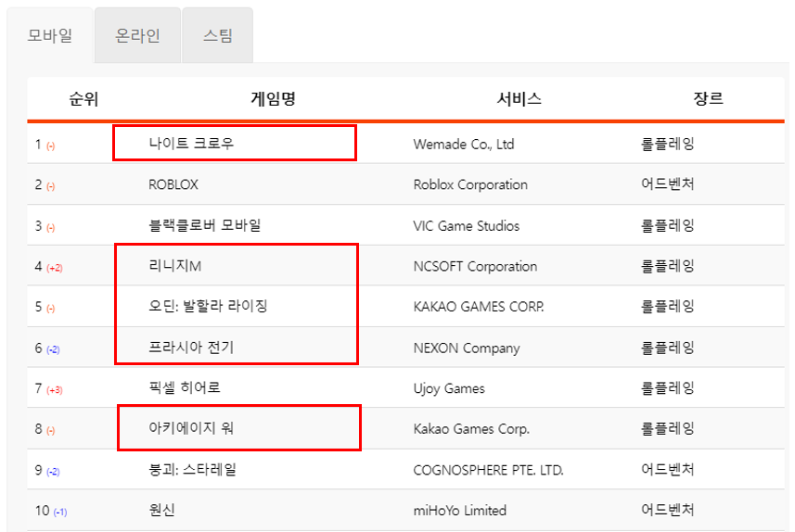
Task: Switch to the 온라인 tab
Action: pyautogui.click(x=137, y=35)
